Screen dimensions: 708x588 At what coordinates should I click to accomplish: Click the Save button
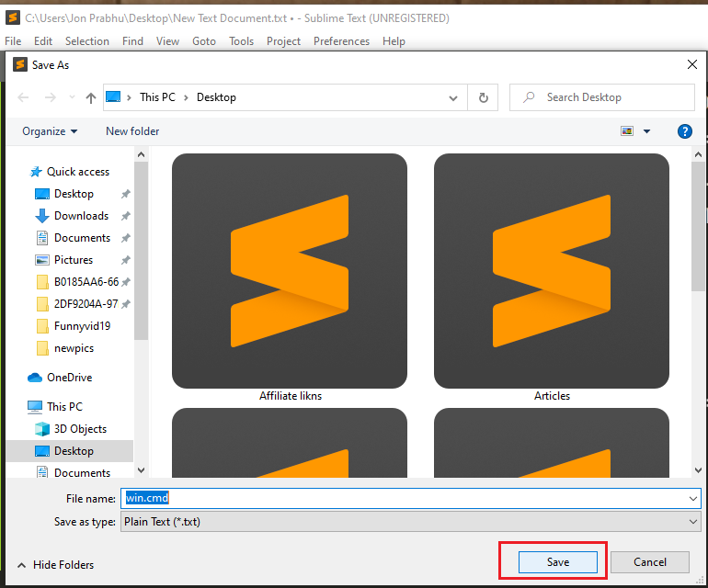click(557, 562)
